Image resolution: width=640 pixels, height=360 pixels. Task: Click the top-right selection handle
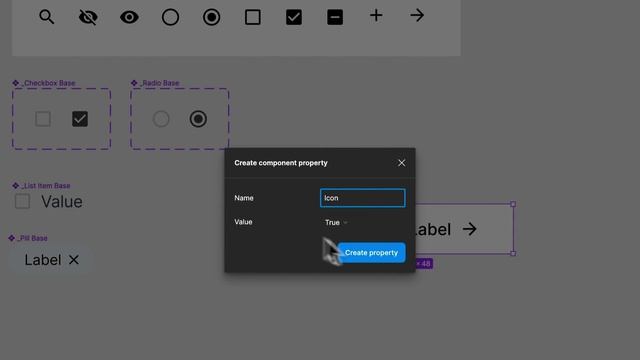[x=513, y=204]
